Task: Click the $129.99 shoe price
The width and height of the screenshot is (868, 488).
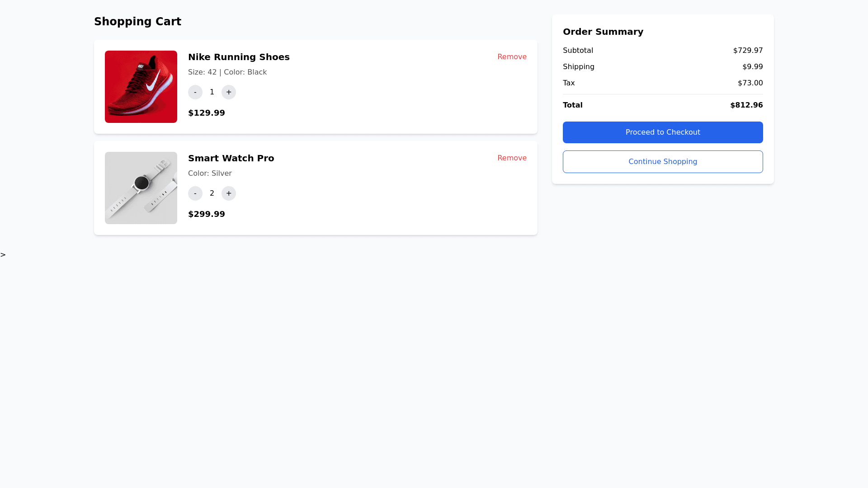Action: point(207,113)
